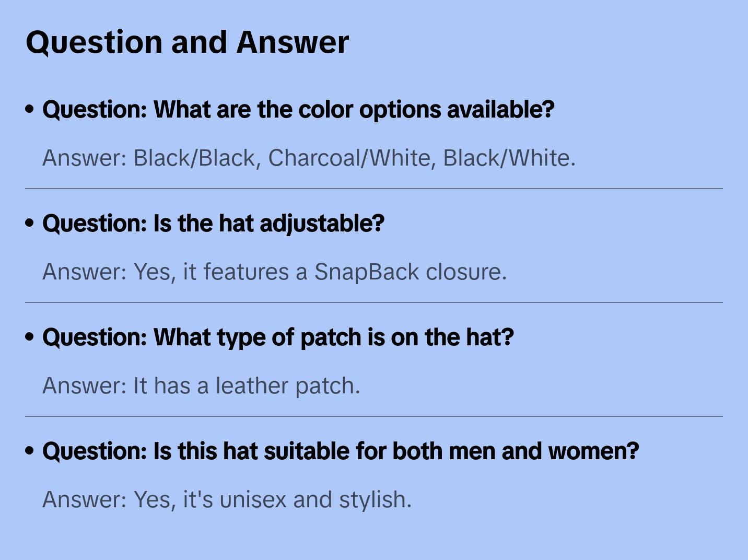
Task: Click the "Black/White" color option text
Action: (507, 158)
